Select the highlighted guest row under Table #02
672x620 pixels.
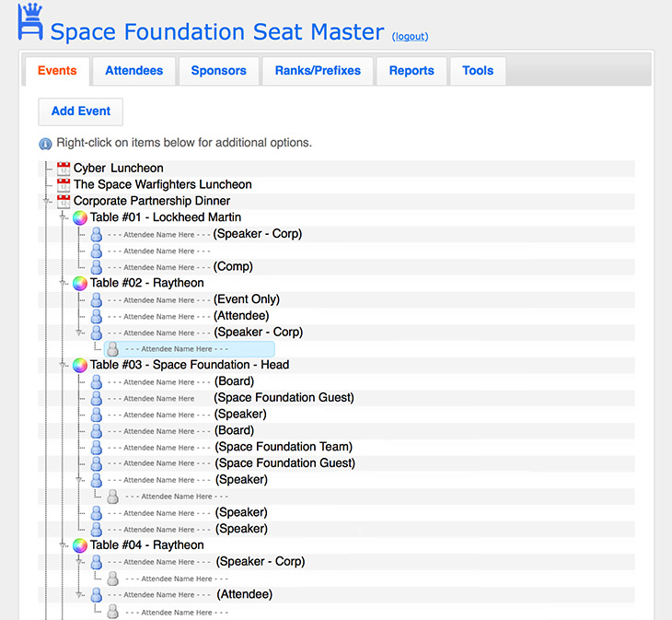tap(189, 350)
